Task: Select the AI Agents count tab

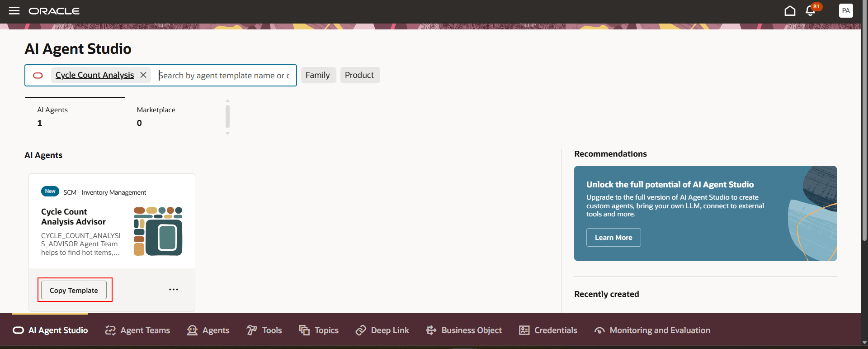Action: 75,117
